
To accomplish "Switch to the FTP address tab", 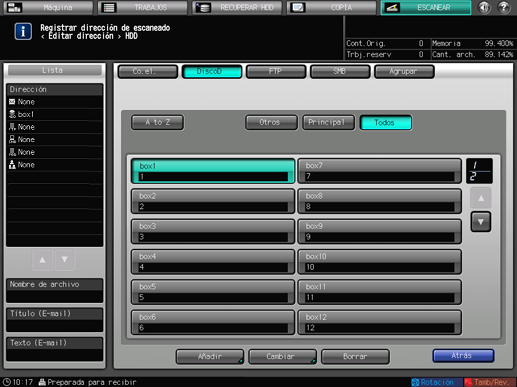I will click(276, 72).
